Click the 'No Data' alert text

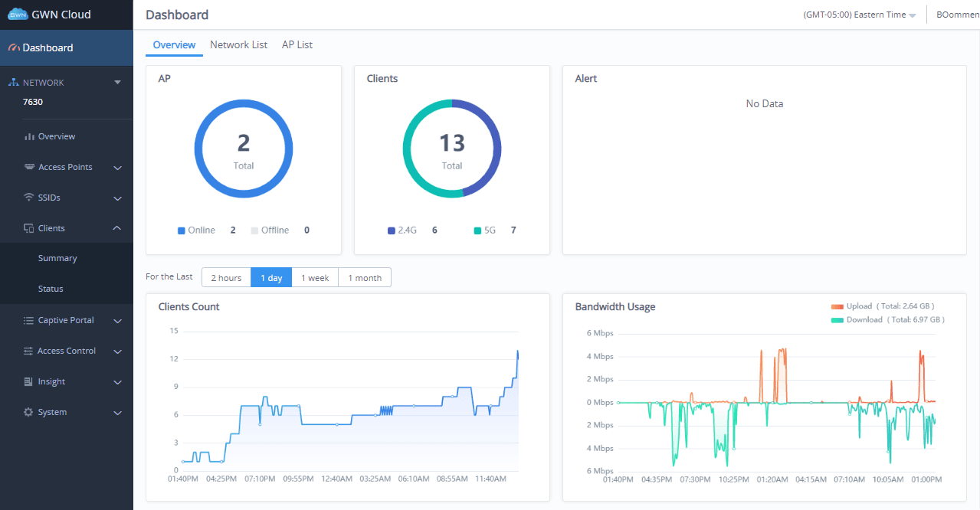click(x=765, y=103)
